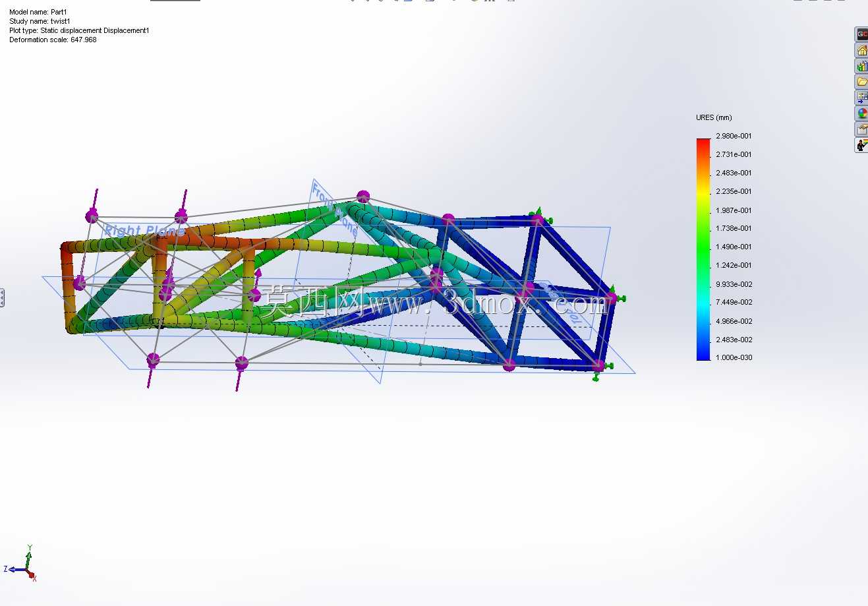Image resolution: width=868 pixels, height=606 pixels.
Task: Click 'Plot type: Static displacement' line
Action: click(x=79, y=30)
